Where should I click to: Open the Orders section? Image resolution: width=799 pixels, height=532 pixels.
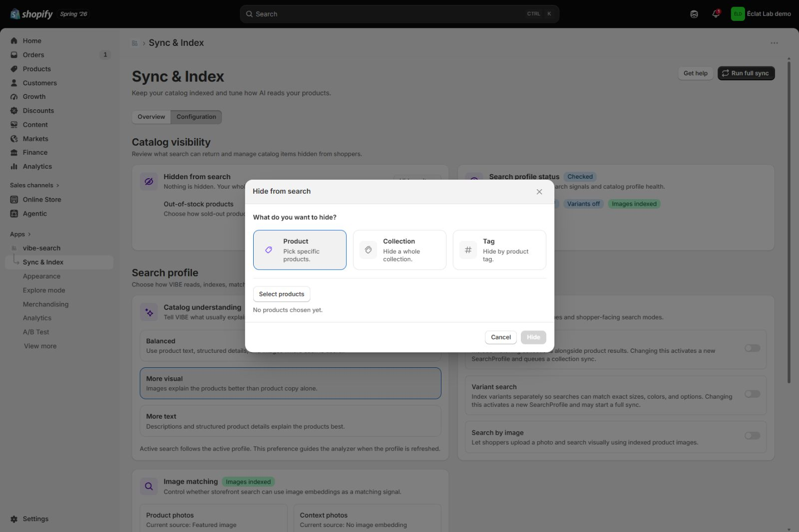coord(33,55)
